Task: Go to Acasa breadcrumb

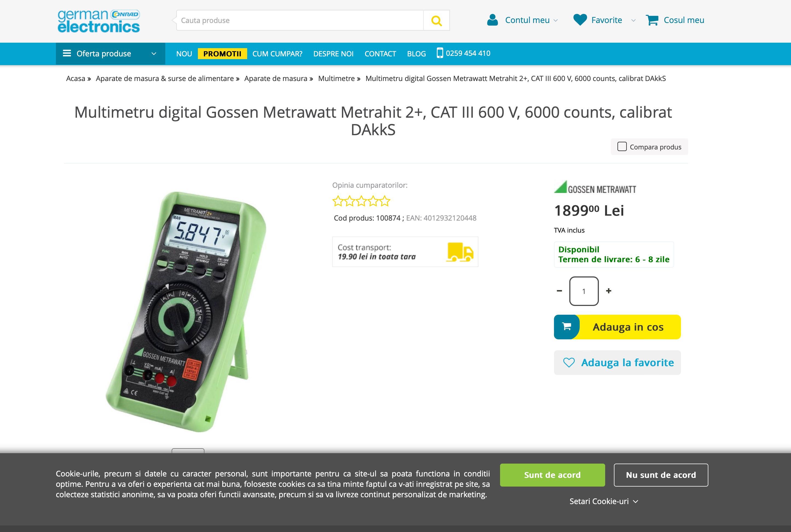Action: [x=76, y=78]
